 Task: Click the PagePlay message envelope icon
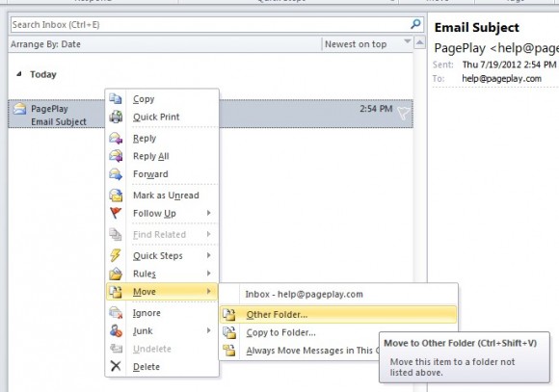[19, 108]
